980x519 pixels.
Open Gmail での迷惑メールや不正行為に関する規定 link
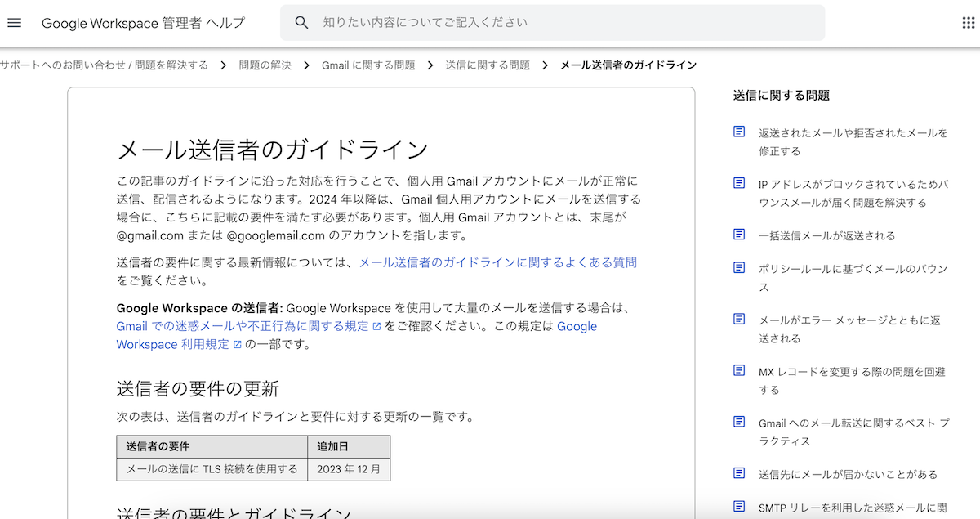(x=243, y=326)
